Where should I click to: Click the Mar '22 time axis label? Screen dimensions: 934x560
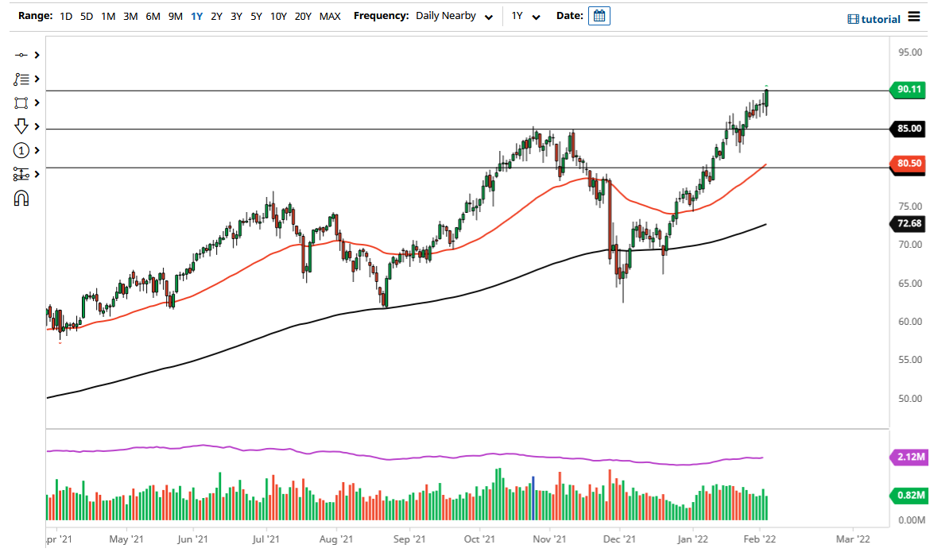[x=853, y=539]
